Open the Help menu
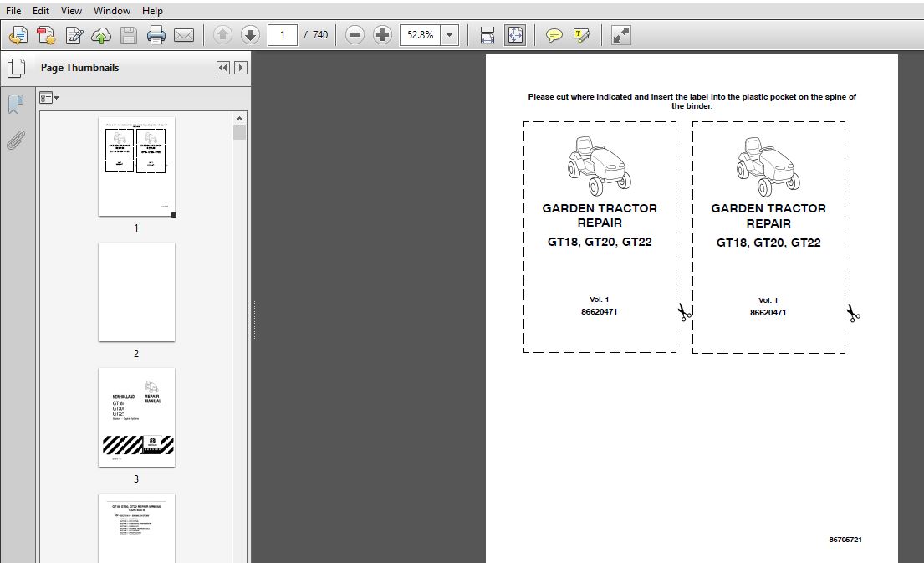Screen dimensions: 924x563 [x=152, y=11]
